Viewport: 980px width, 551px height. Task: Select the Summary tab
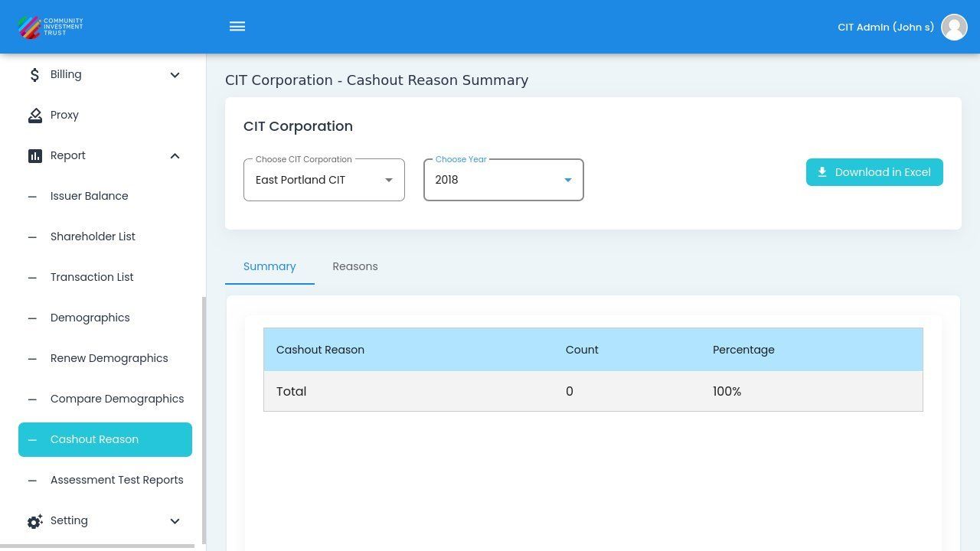[269, 266]
